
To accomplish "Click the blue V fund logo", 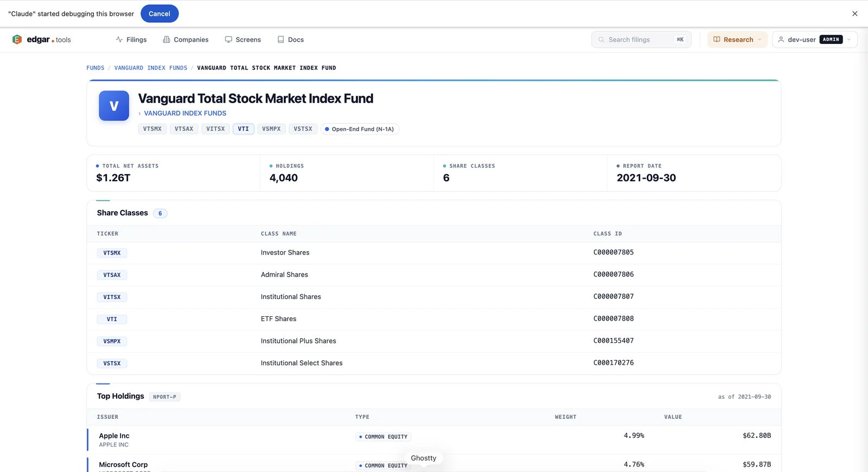I will 114,106.
